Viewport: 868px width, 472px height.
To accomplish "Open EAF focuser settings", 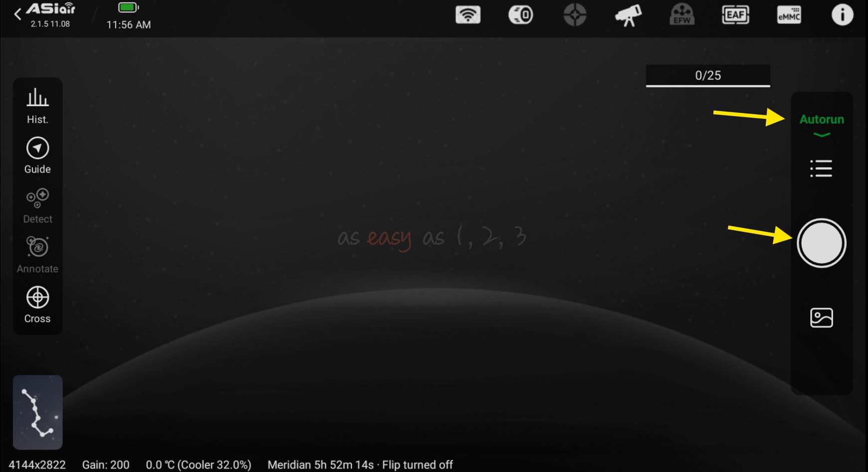I will [735, 15].
